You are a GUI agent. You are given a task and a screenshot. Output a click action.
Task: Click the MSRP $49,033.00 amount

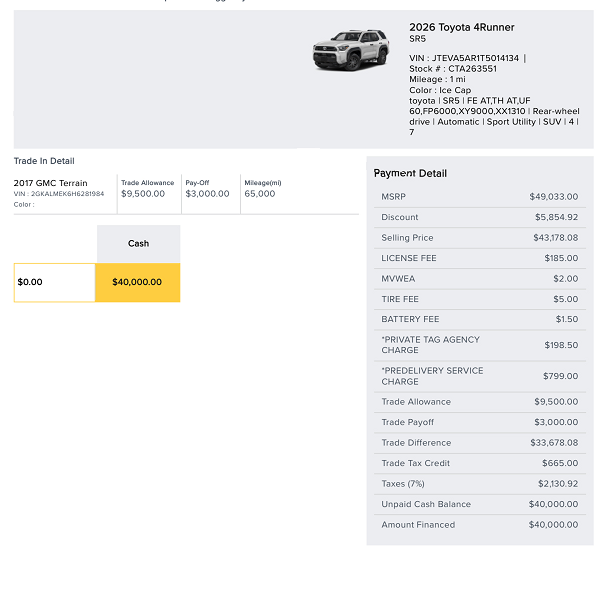pos(553,197)
